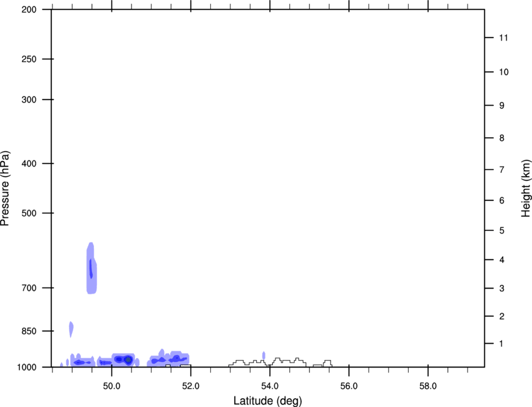Click height tick label 8
Screen dimensions: 532x407
501,138
